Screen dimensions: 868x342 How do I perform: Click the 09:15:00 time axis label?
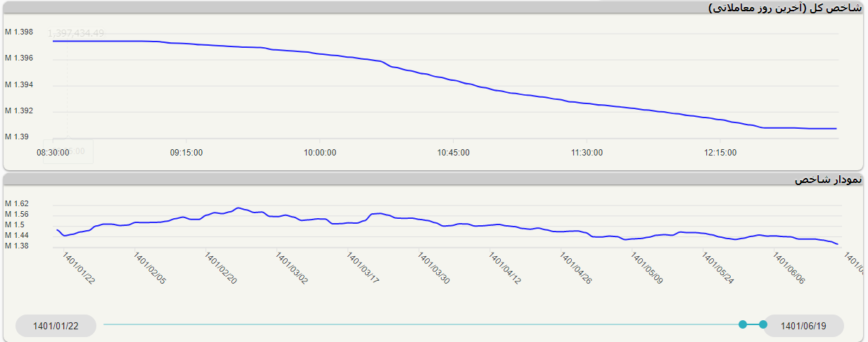pos(186,152)
